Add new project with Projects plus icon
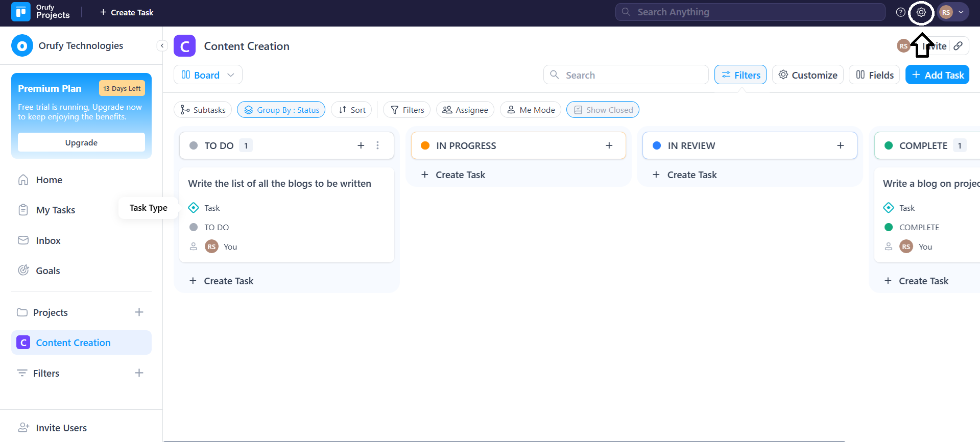The width and height of the screenshot is (980, 442). coord(139,312)
